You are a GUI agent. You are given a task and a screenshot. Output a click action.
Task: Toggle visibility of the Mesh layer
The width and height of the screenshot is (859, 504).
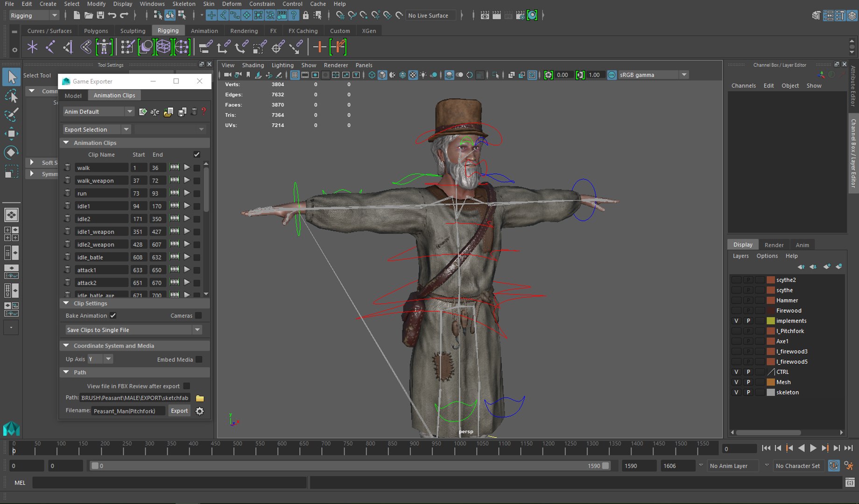(x=736, y=382)
